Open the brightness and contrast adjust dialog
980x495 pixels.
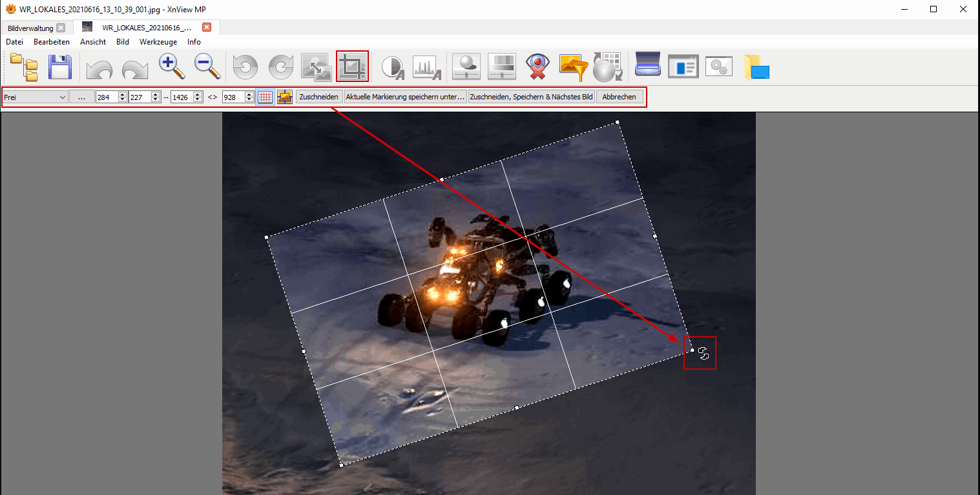pos(466,67)
